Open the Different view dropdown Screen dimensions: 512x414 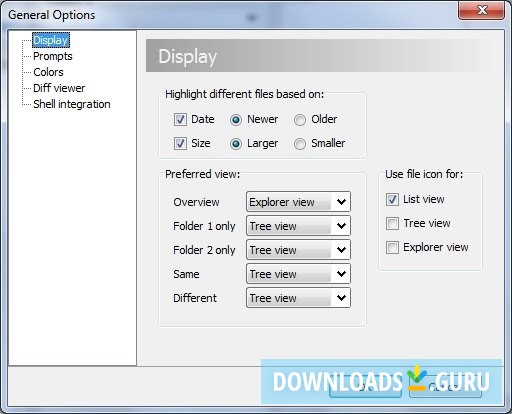pos(298,298)
